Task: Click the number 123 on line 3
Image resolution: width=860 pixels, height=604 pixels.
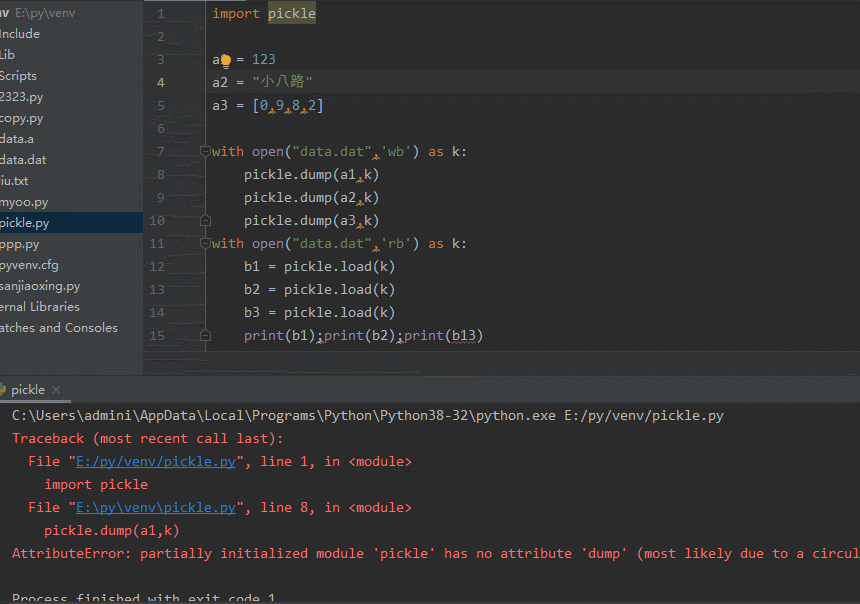Action: pyautogui.click(x=264, y=59)
